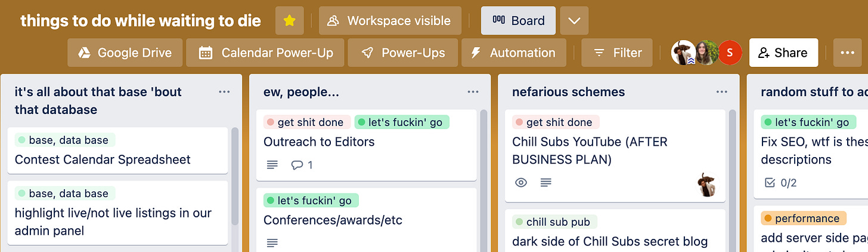
Task: Open the "dark side of Chill Subs secret blog" card
Action: 615,231
